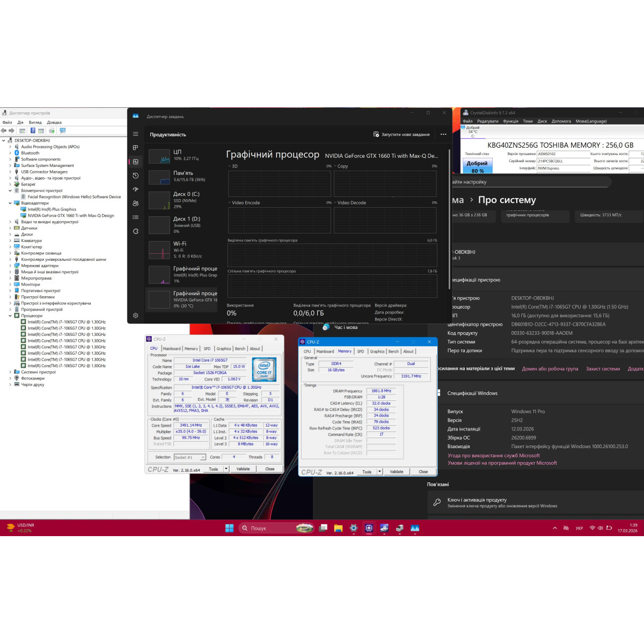Open the Settings app in the taskbar
The image size is (644, 644).
point(353,528)
